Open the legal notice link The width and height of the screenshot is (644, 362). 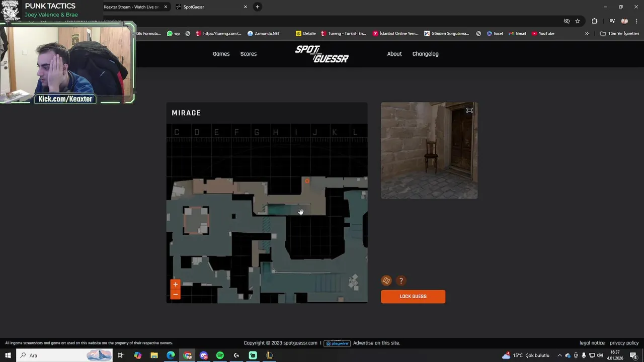pyautogui.click(x=592, y=343)
